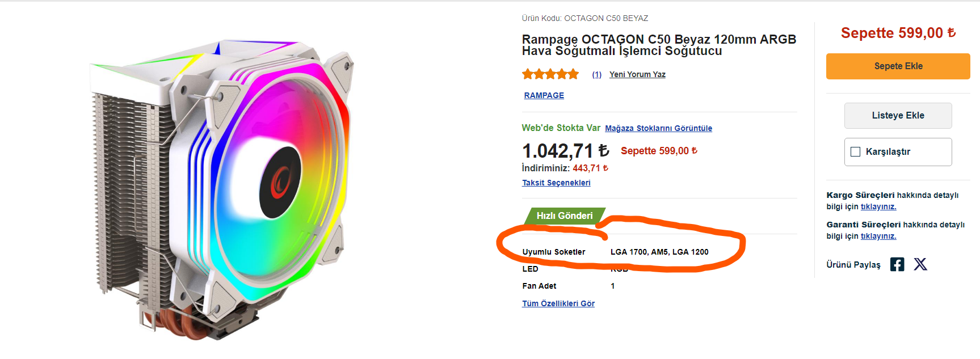Click the Sepette 599,00 price in sidebar
This screenshot has width=980, height=359.
[x=898, y=33]
